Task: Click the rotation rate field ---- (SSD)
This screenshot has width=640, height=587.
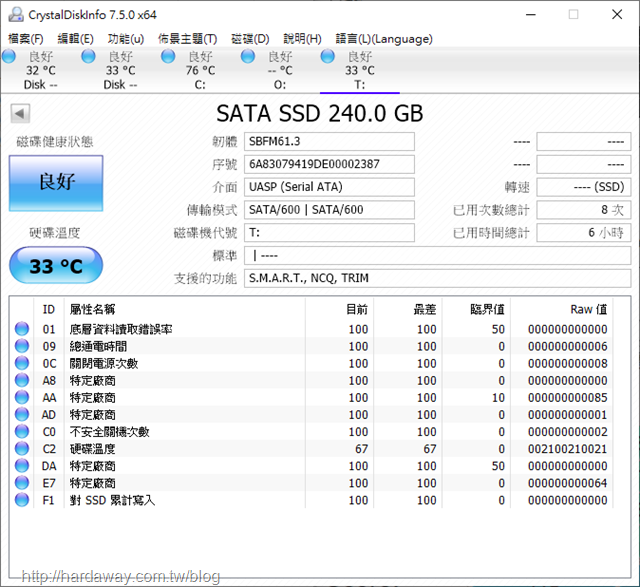Action: 584,187
